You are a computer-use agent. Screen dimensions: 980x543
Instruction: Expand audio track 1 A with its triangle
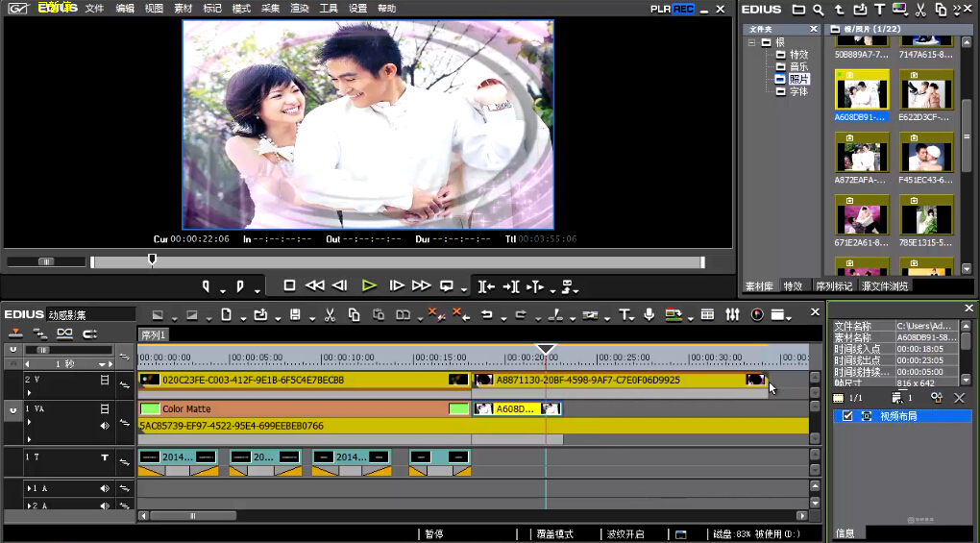click(x=29, y=488)
